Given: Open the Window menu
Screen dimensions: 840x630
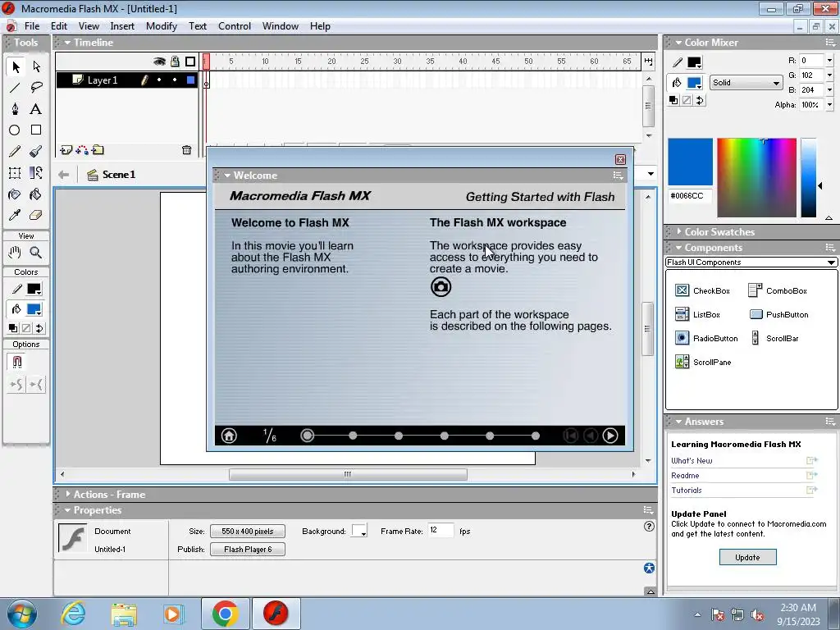Looking at the screenshot, I should 281,26.
